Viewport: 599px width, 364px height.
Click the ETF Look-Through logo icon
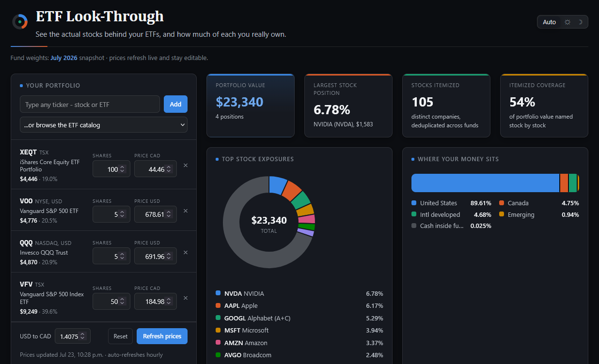[20, 22]
